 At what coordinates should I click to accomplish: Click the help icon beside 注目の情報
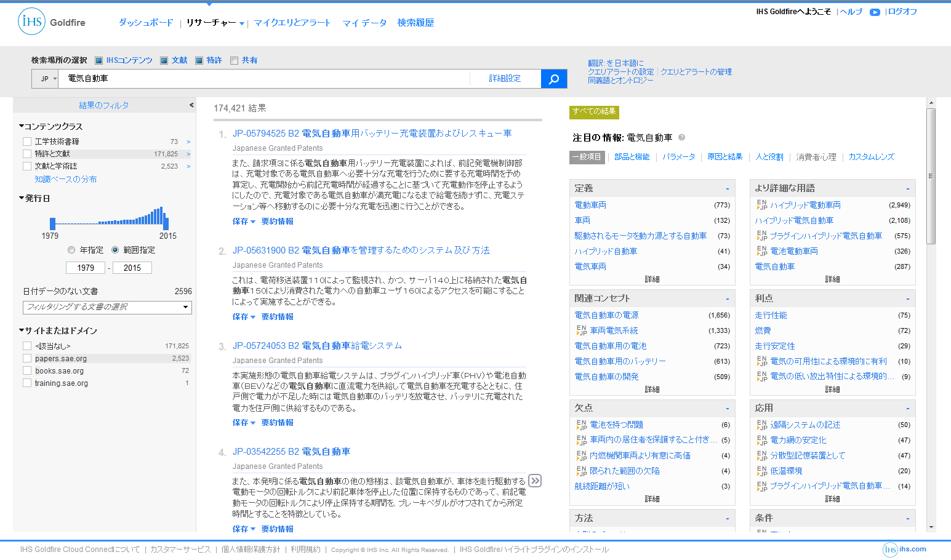click(x=681, y=137)
